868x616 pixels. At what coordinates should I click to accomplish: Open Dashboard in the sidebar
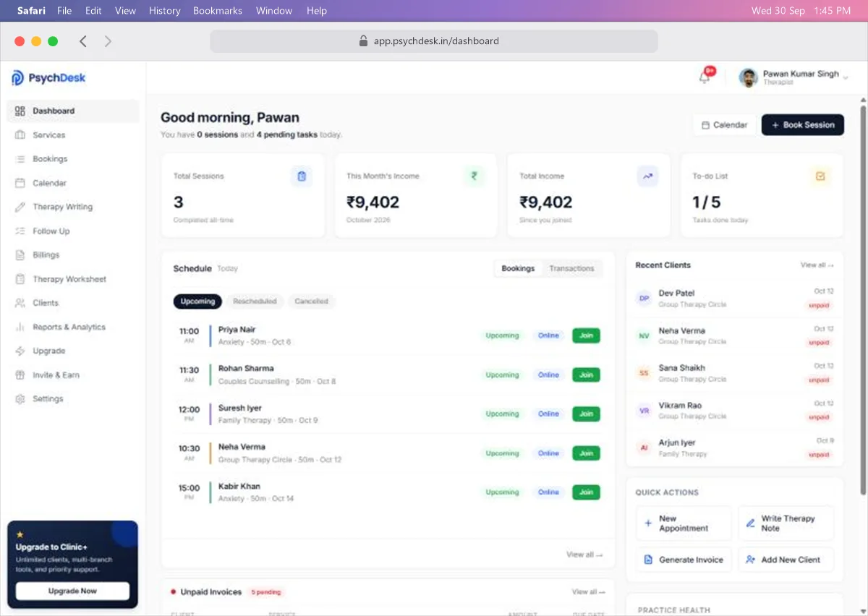coord(72,111)
